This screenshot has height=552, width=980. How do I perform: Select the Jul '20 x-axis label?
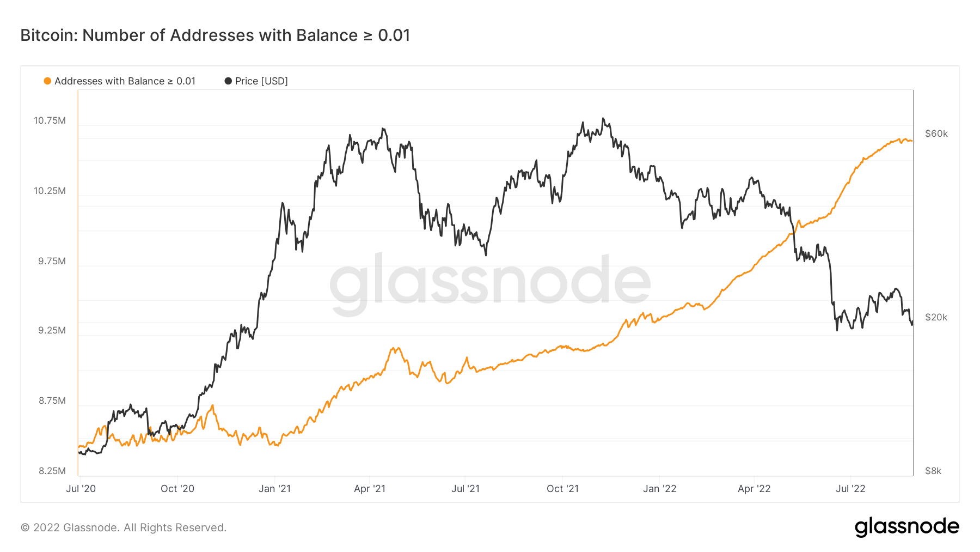click(x=81, y=489)
